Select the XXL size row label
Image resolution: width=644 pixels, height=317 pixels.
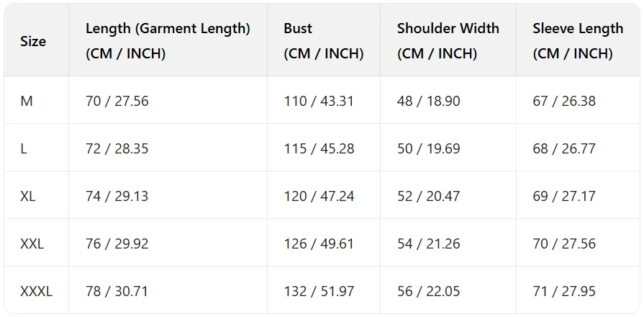coord(32,244)
